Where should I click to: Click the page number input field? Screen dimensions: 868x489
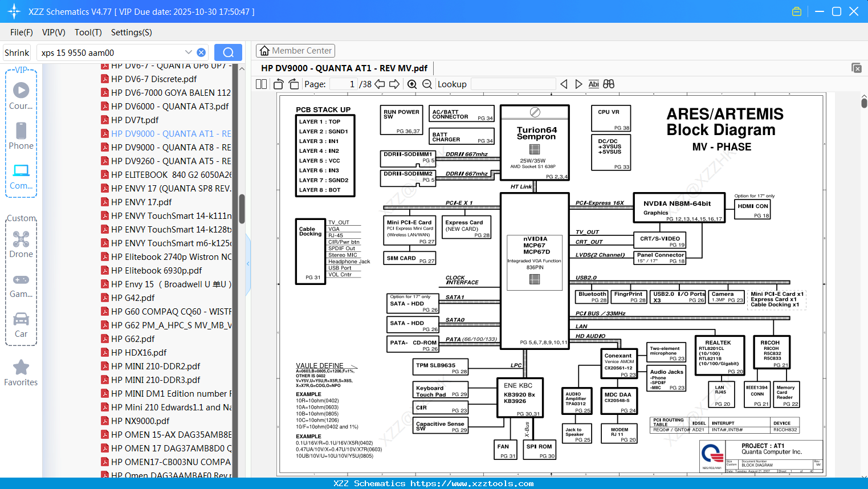(344, 84)
